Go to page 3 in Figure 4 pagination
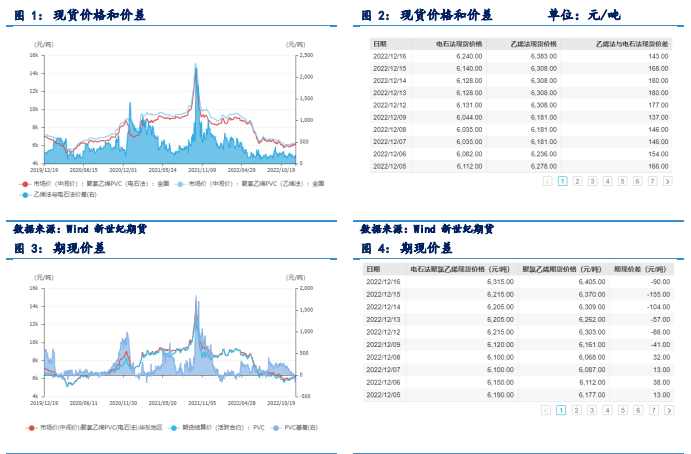 pyautogui.click(x=592, y=410)
